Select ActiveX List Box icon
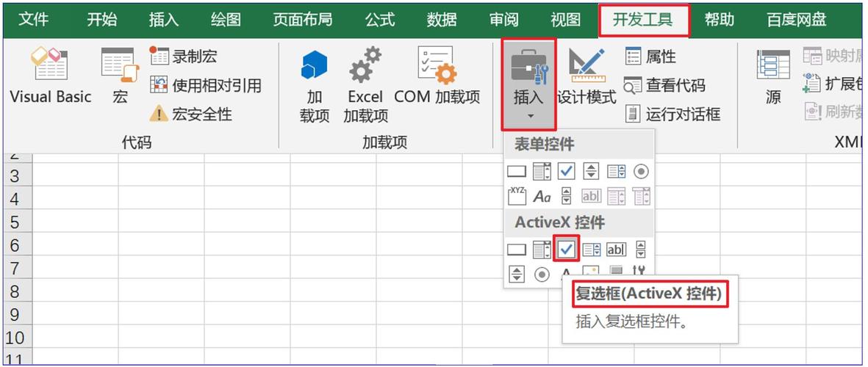The image size is (868, 367). [591, 250]
